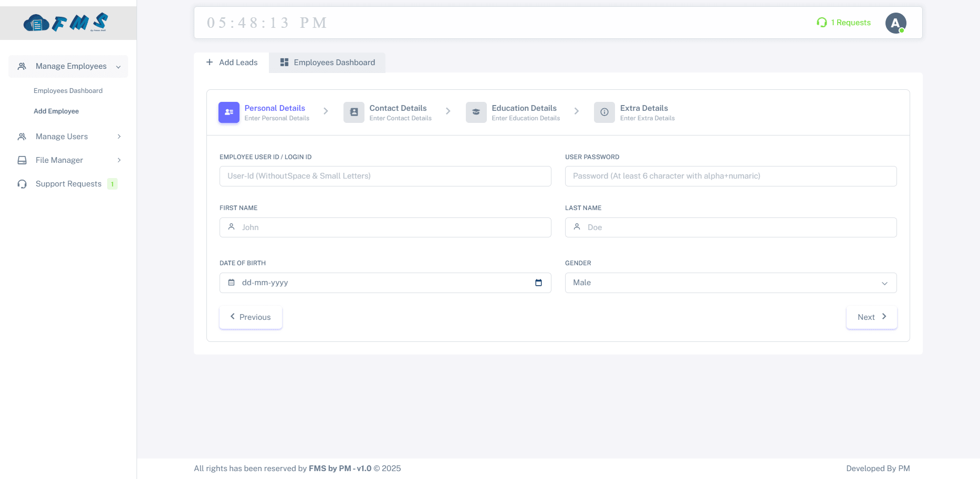The image size is (980, 479).
Task: Click the Contact Details step icon
Action: coord(353,112)
